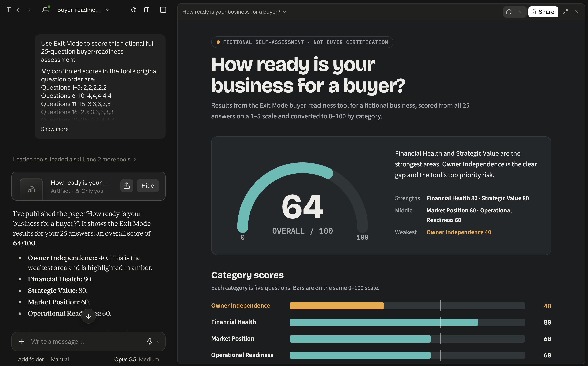Image resolution: width=588 pixels, height=366 pixels.
Task: Toggle the left sidebar icon
Action: [9, 10]
